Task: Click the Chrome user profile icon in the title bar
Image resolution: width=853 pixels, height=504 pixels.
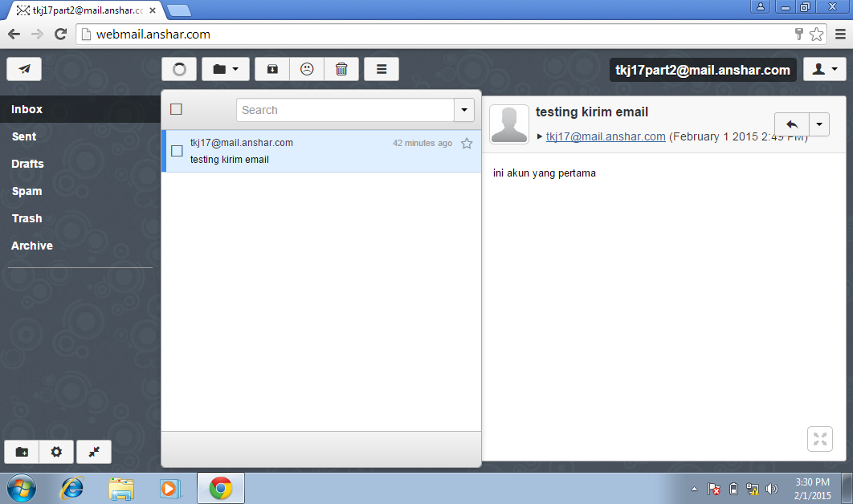Action: pyautogui.click(x=761, y=6)
